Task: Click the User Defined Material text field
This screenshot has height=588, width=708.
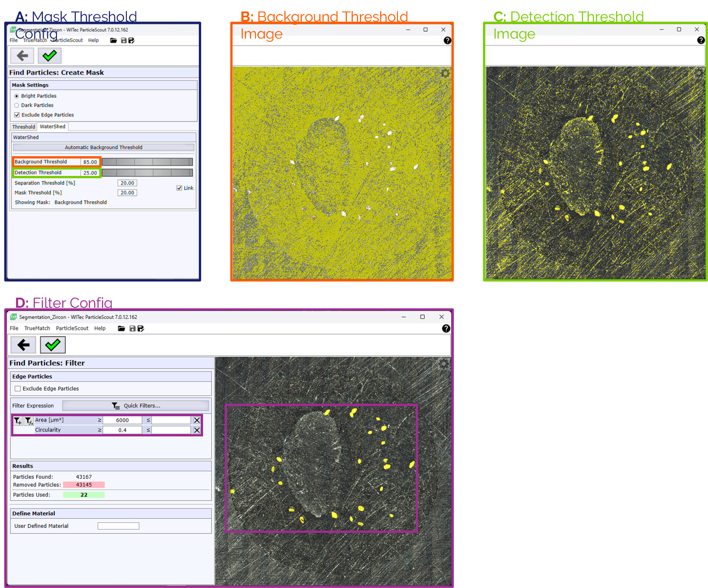Action: [x=118, y=526]
